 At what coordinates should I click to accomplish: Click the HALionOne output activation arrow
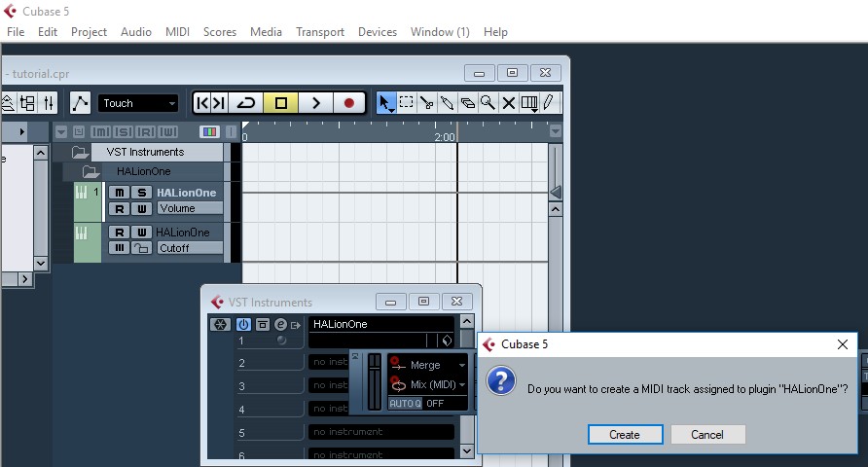coord(295,325)
